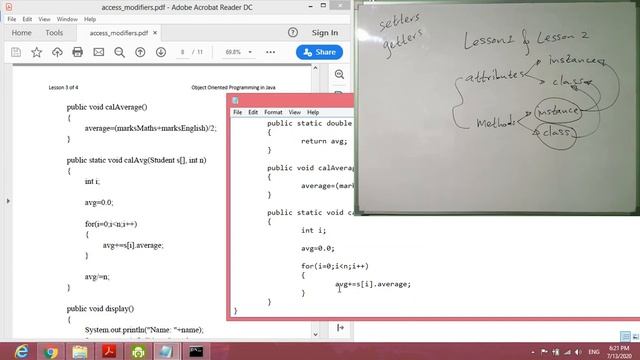Expand the left navigation pane arrow
This screenshot has width=640, height=360.
click(8, 201)
